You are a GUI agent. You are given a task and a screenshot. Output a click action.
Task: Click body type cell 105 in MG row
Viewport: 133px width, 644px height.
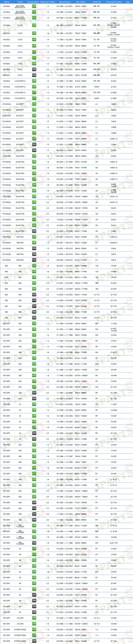(x=97, y=266)
